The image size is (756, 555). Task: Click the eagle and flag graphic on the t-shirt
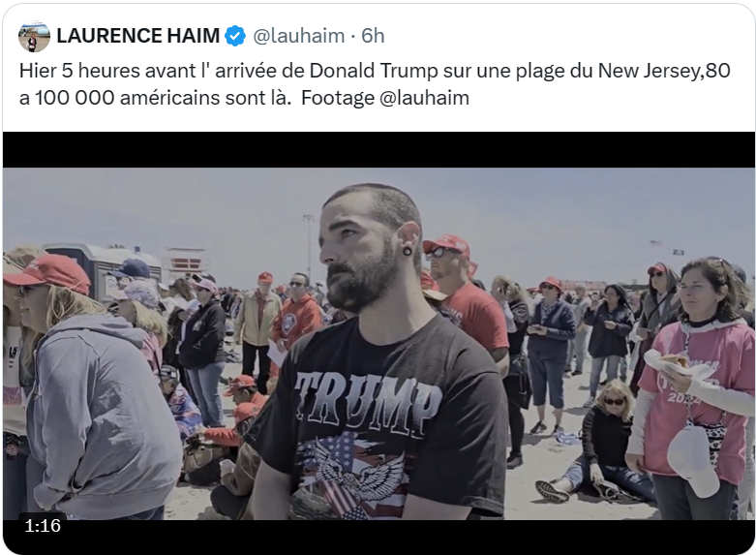coord(350,475)
